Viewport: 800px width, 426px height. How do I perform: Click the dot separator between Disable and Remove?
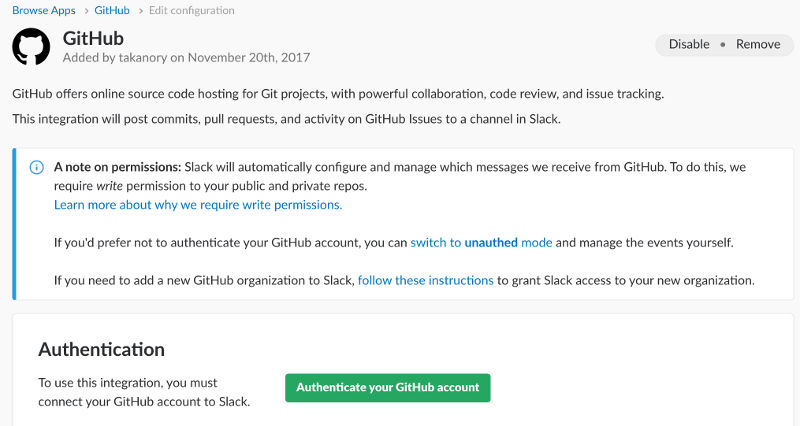[722, 44]
